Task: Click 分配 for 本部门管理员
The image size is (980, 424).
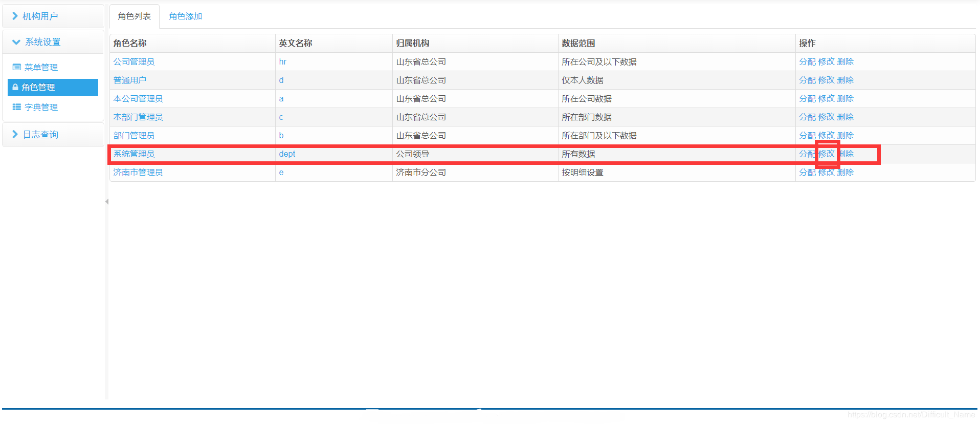Action: coord(808,117)
